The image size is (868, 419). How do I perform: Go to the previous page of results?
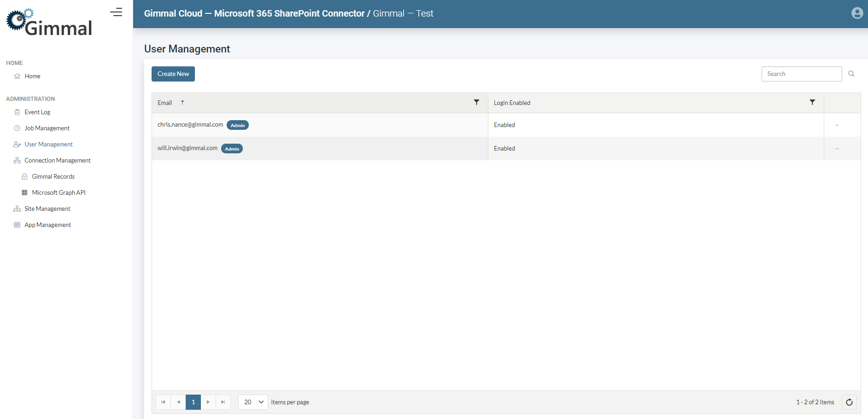point(178,402)
